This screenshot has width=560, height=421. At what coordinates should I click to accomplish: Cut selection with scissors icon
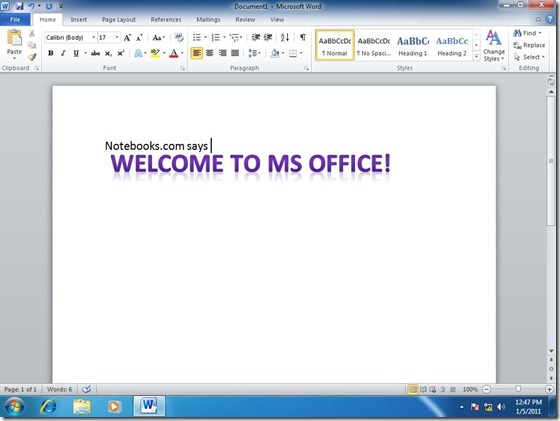pyautogui.click(x=32, y=34)
